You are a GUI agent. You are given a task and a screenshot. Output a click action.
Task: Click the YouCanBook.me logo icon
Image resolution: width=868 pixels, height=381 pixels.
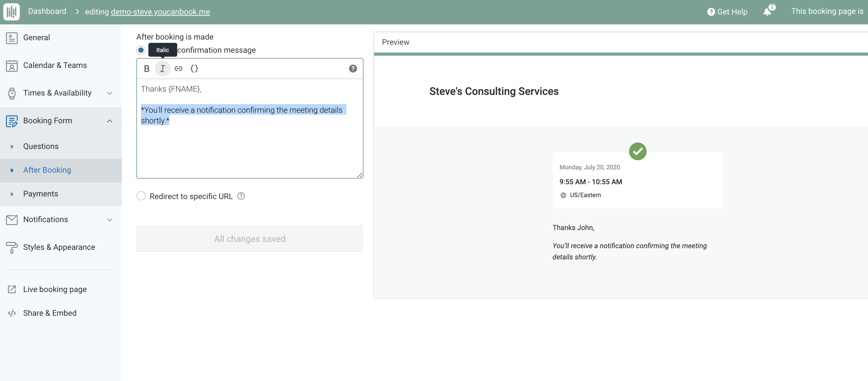[x=12, y=12]
